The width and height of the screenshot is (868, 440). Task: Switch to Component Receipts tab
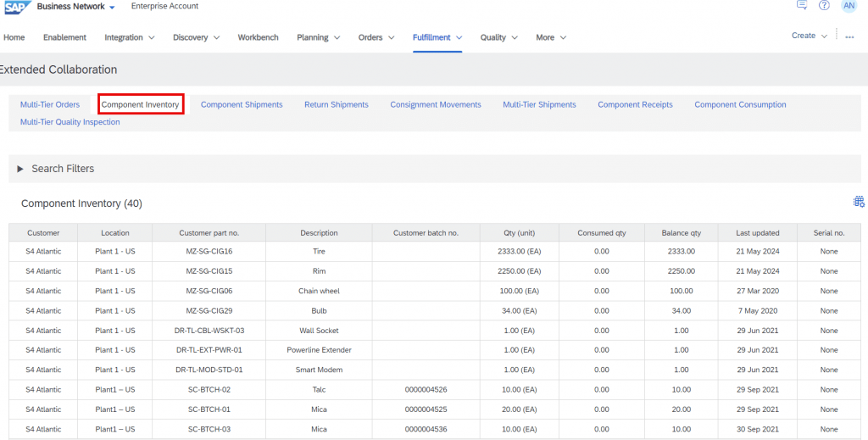635,104
